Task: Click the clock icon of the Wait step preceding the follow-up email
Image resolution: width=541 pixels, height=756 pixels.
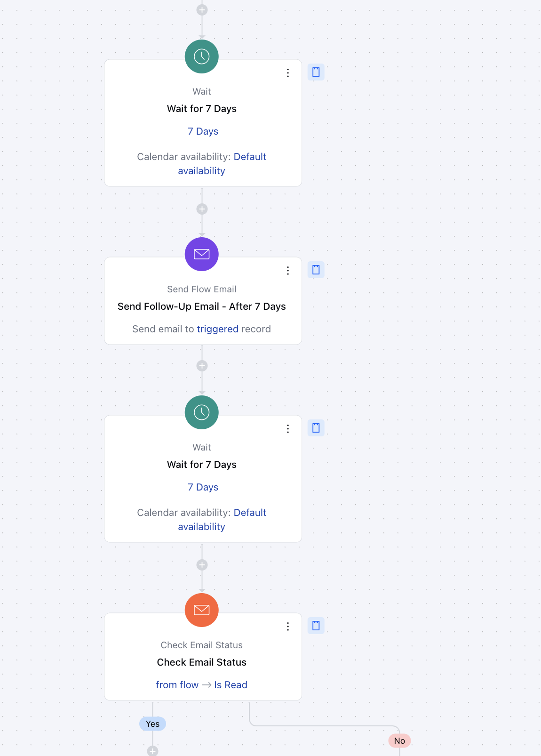Action: click(x=202, y=56)
